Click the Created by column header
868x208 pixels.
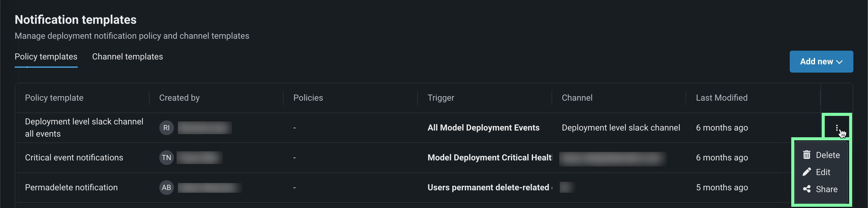tap(179, 98)
